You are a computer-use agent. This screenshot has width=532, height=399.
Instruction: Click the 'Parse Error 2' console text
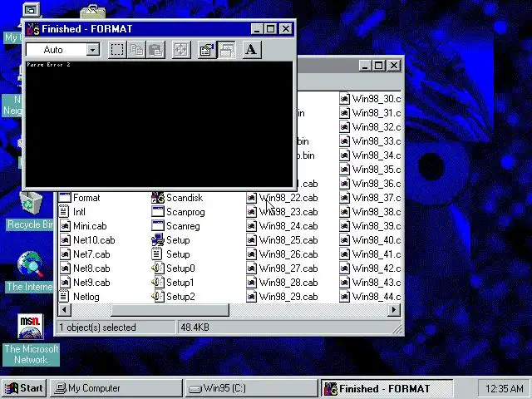pyautogui.click(x=48, y=65)
